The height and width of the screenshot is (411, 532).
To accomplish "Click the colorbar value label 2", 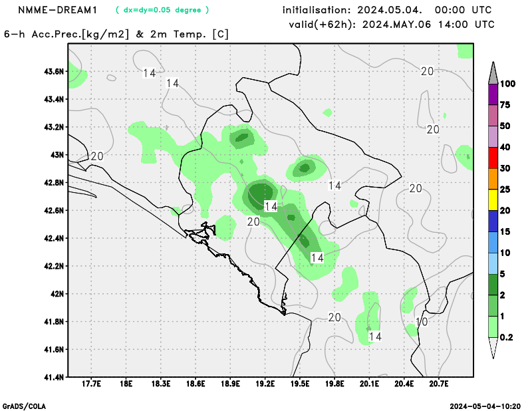I will [x=503, y=295].
